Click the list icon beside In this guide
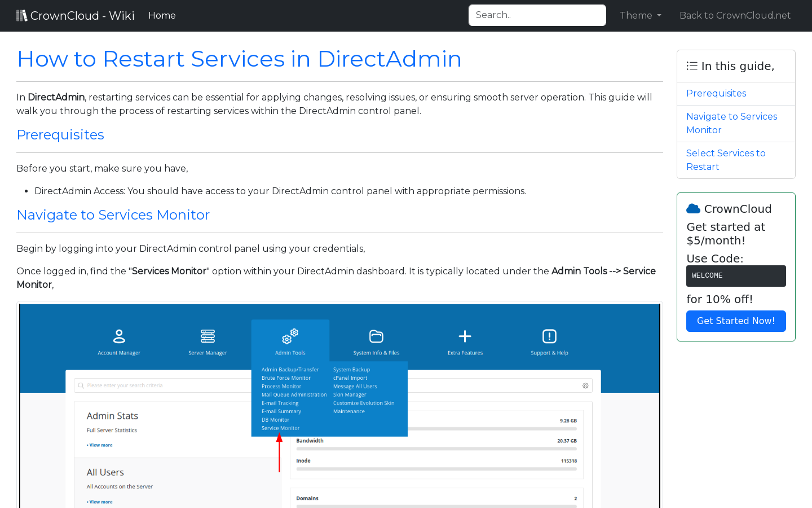The height and width of the screenshot is (508, 812). coord(691,65)
